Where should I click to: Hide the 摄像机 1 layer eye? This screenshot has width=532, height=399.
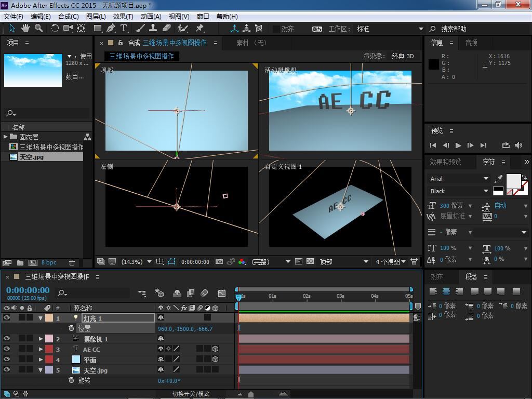[x=6, y=338]
